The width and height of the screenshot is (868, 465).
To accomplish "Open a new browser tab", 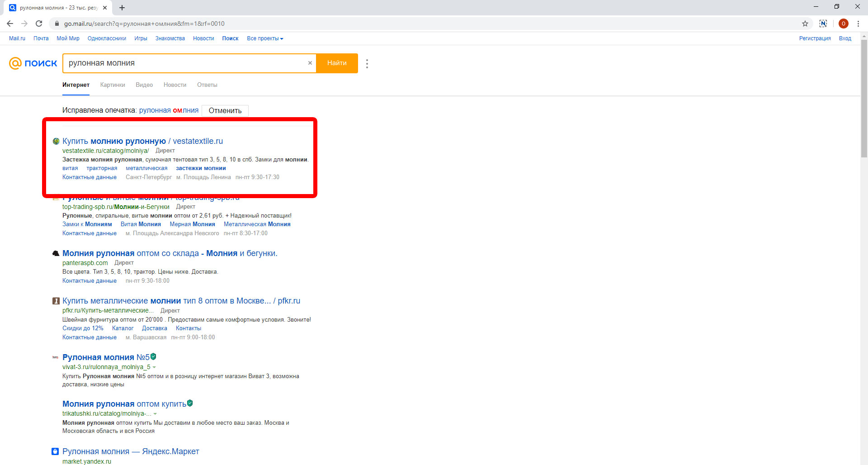I will [x=122, y=8].
